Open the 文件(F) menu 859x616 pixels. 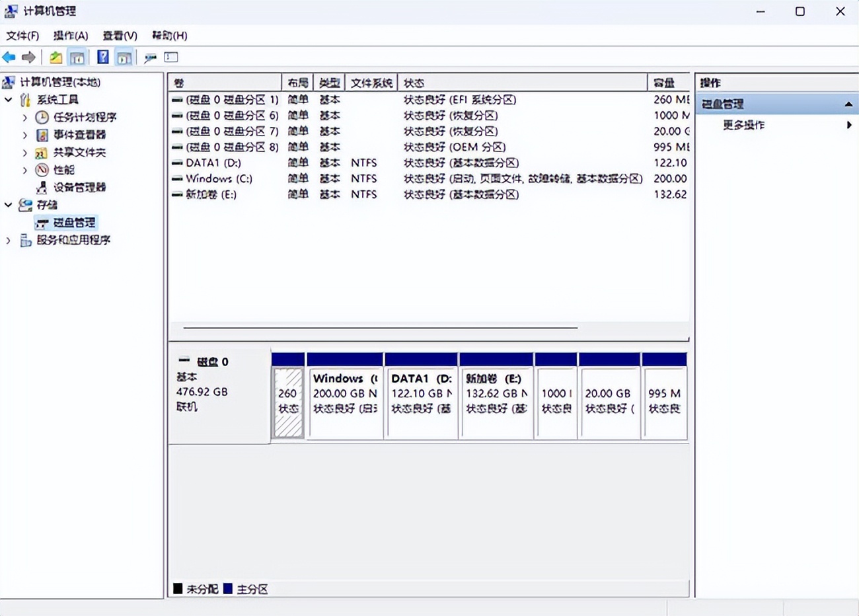click(22, 36)
